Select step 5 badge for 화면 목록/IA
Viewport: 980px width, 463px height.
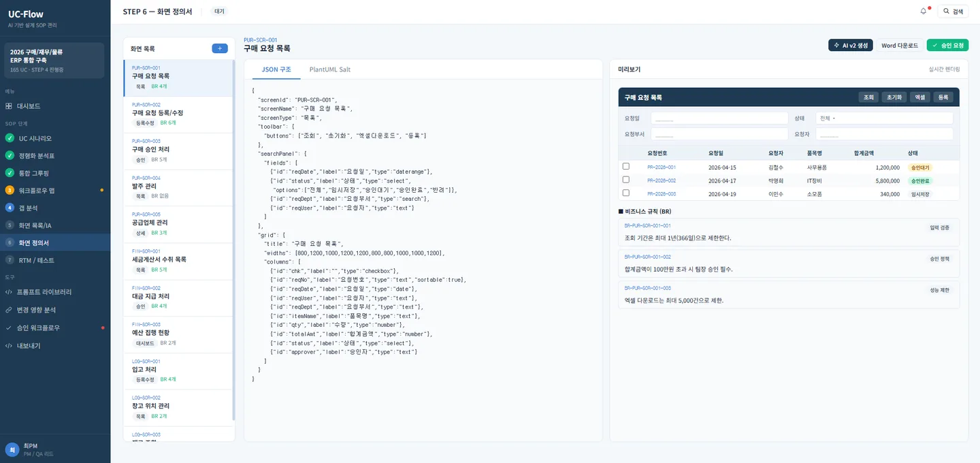(x=10, y=225)
